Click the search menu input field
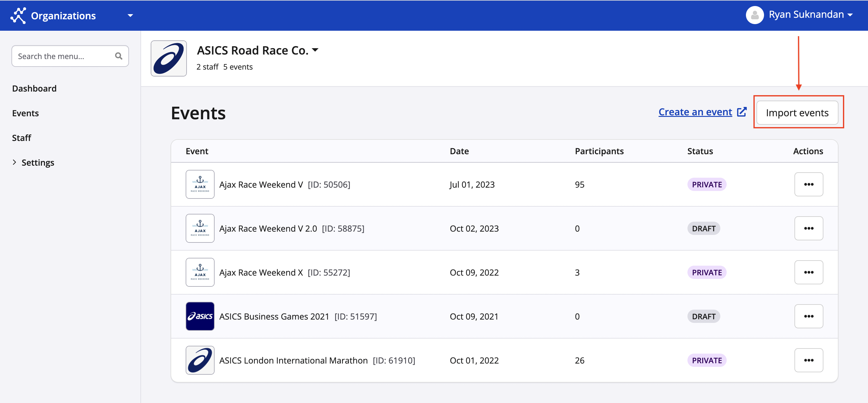 tap(70, 56)
